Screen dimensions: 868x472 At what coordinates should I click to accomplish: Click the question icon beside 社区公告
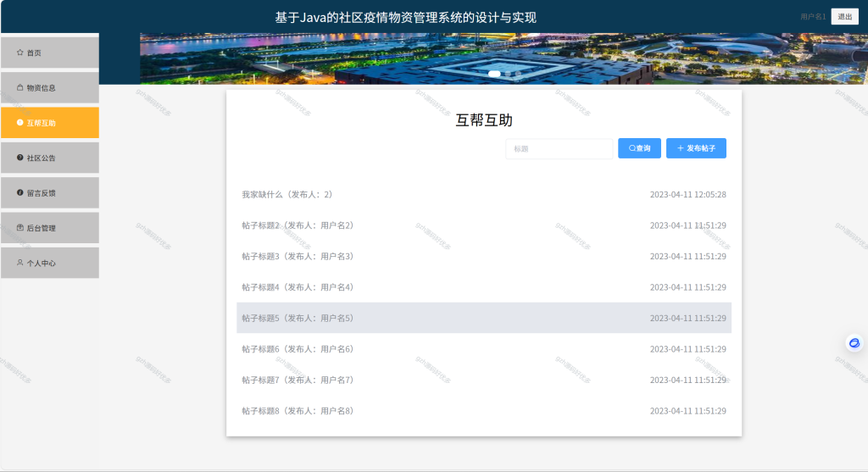tap(20, 158)
